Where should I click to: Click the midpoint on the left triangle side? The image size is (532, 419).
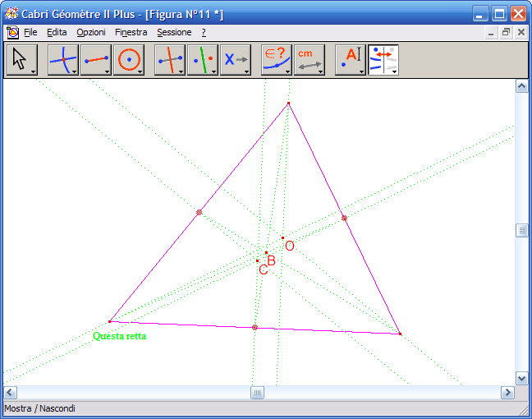(x=199, y=213)
